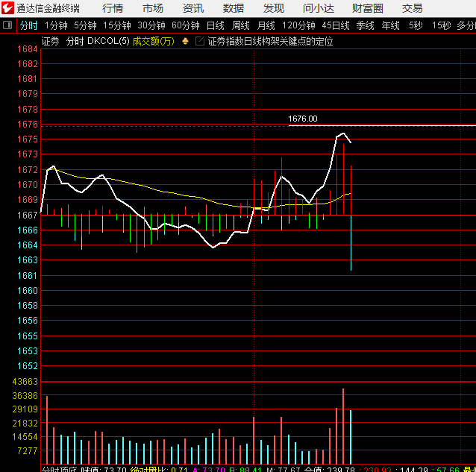Switch to the 季线 period tab
The height and width of the screenshot is (472, 476).
(x=365, y=25)
